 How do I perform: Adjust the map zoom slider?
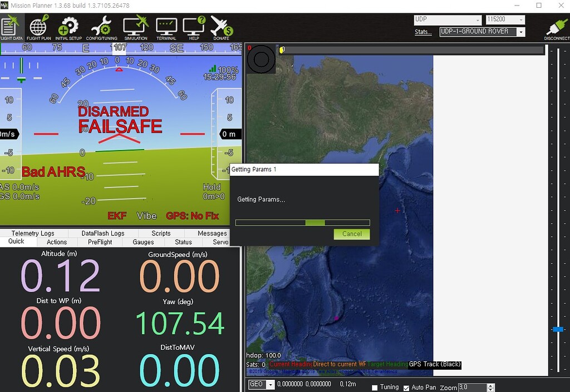[x=558, y=329]
